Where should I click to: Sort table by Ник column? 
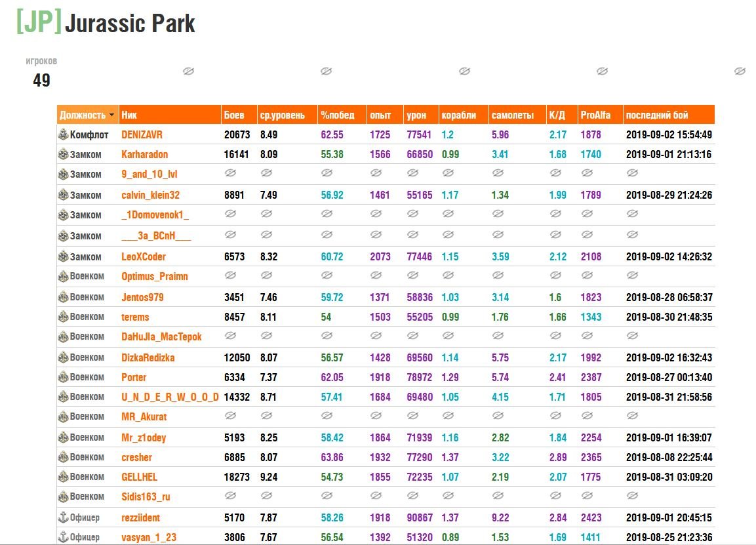coord(170,115)
